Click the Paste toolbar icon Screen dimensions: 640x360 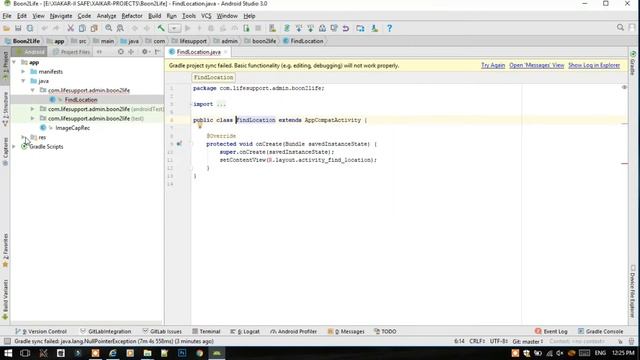[x=94, y=28]
